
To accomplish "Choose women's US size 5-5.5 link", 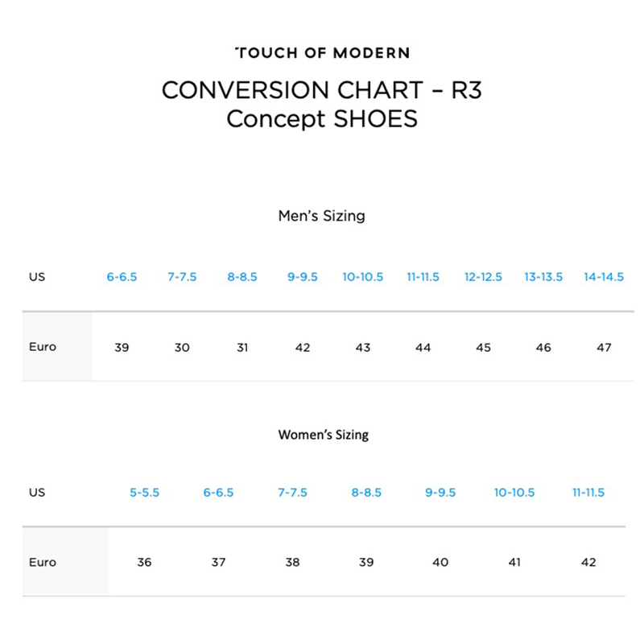I will click(144, 493).
